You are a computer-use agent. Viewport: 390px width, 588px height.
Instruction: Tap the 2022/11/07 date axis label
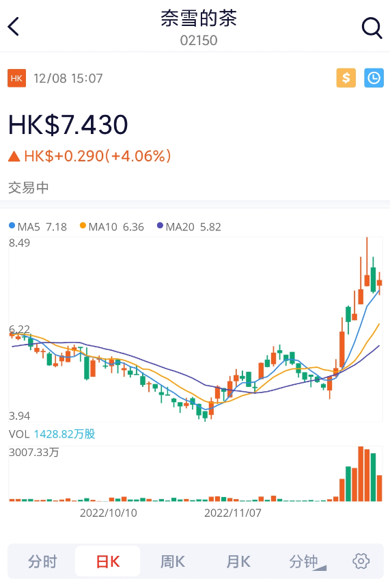tap(233, 513)
